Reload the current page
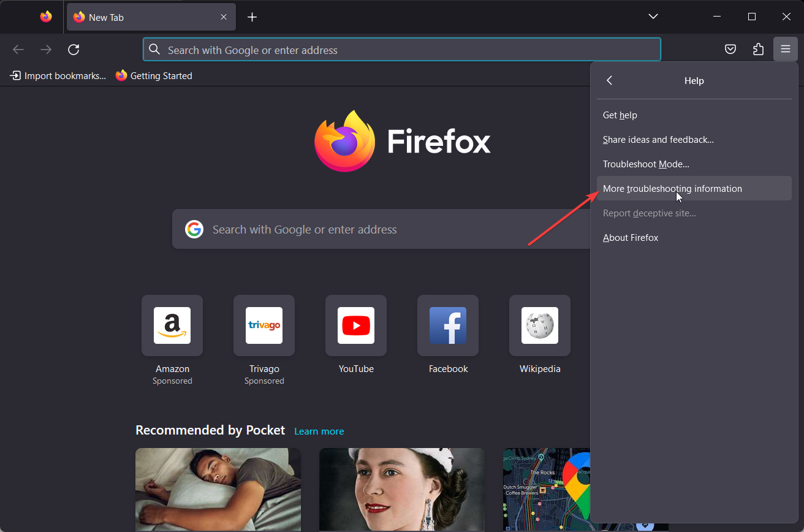Image resolution: width=804 pixels, height=532 pixels. [74, 49]
